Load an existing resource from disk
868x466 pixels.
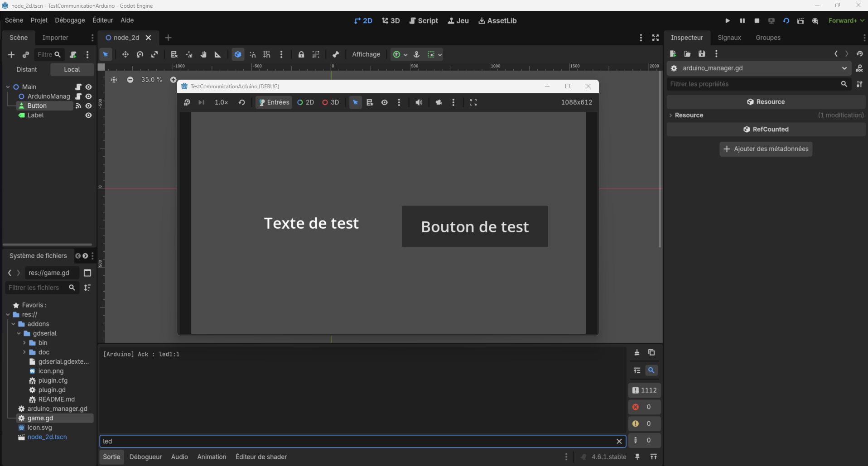(687, 54)
